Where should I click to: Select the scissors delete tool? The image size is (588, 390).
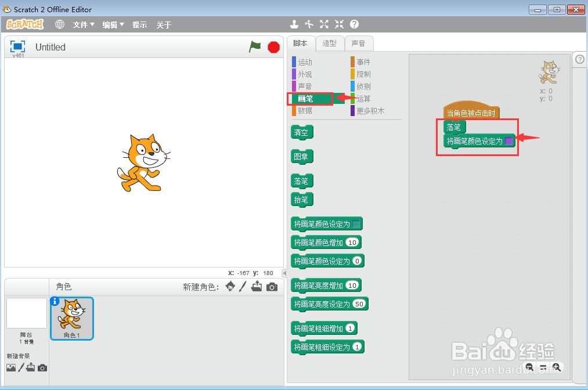click(308, 24)
